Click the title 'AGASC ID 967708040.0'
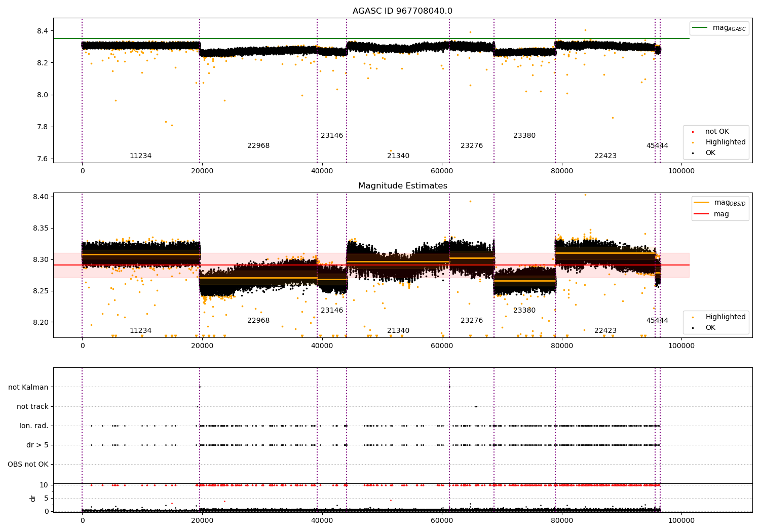Viewport: 760px width, 532px height. [402, 11]
